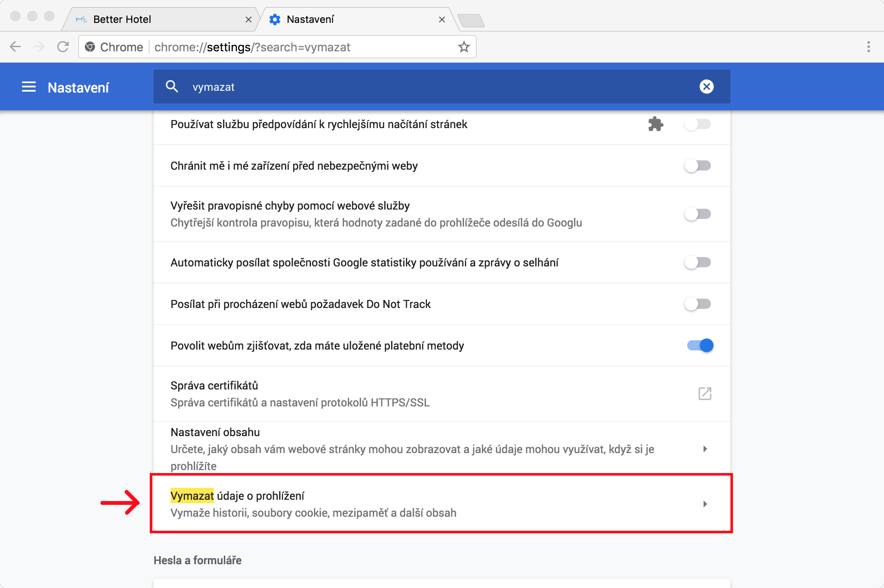Click the search magnifier icon
The width and height of the screenshot is (884, 588).
172,87
